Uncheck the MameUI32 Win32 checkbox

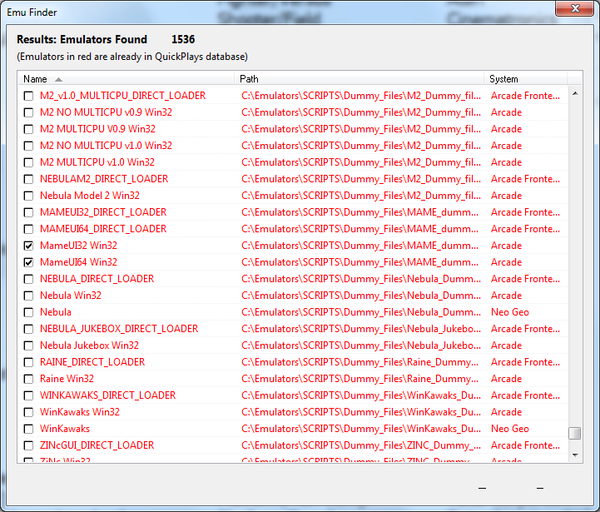[x=29, y=245]
